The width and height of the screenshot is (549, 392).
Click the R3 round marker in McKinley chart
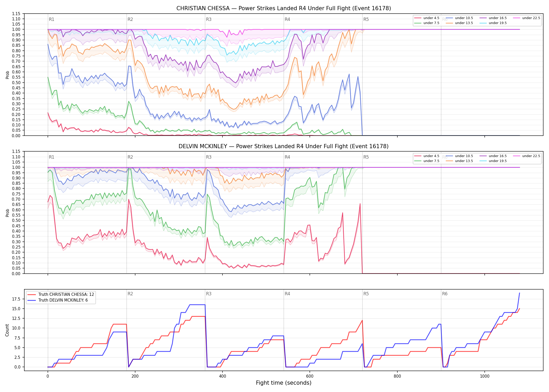pyautogui.click(x=209, y=157)
